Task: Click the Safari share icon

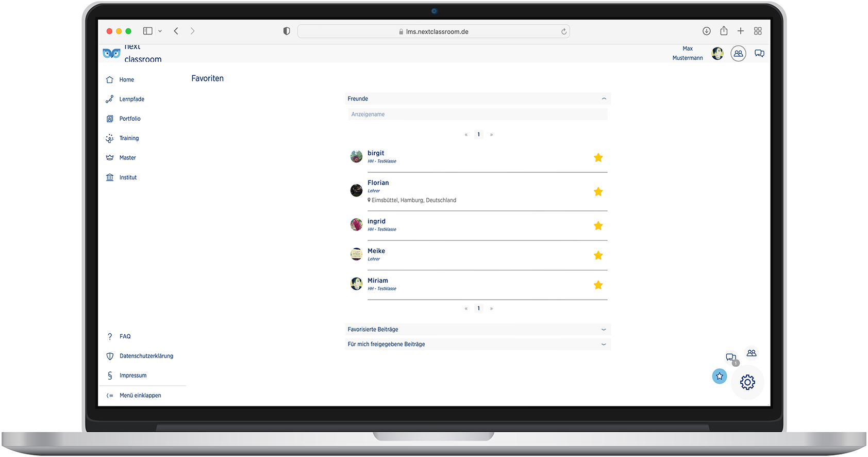Action: [x=724, y=31]
